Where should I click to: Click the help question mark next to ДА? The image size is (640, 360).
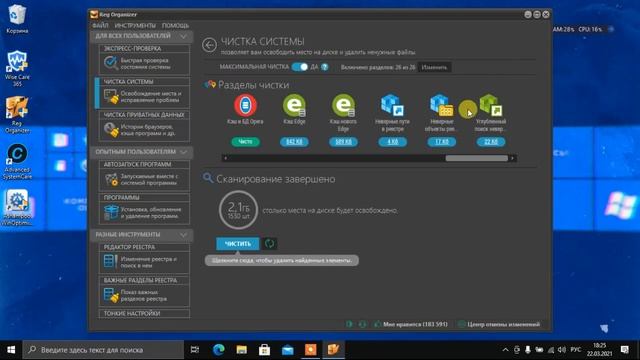[x=324, y=67]
